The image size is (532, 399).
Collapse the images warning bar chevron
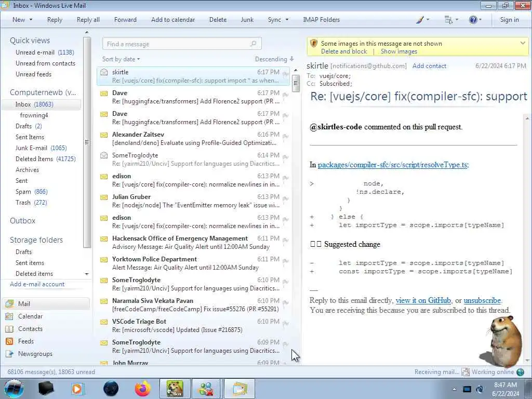click(523, 43)
